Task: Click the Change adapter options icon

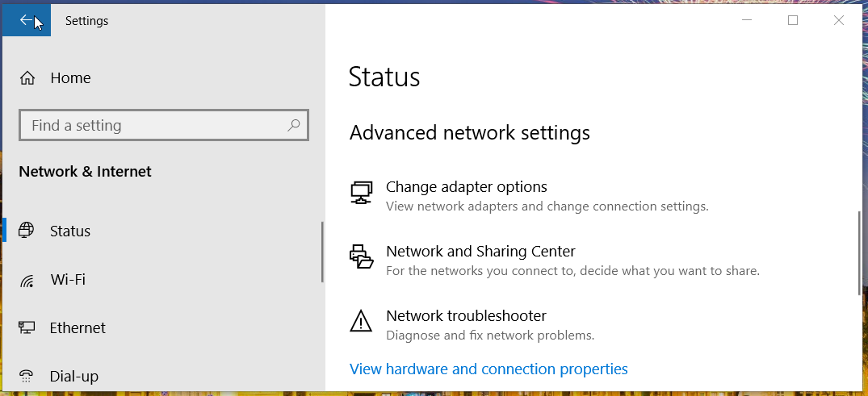Action: pos(361,192)
